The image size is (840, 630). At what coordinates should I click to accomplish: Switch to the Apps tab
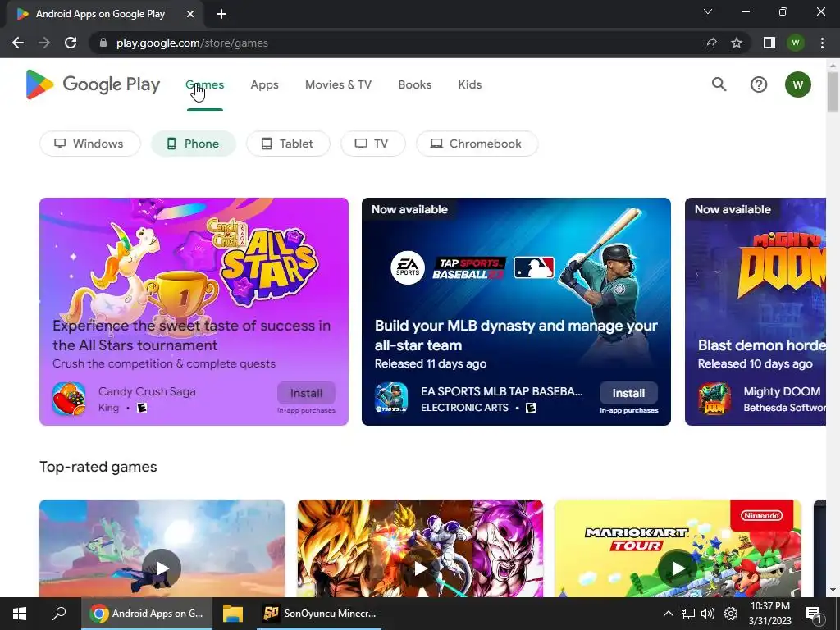tap(265, 84)
